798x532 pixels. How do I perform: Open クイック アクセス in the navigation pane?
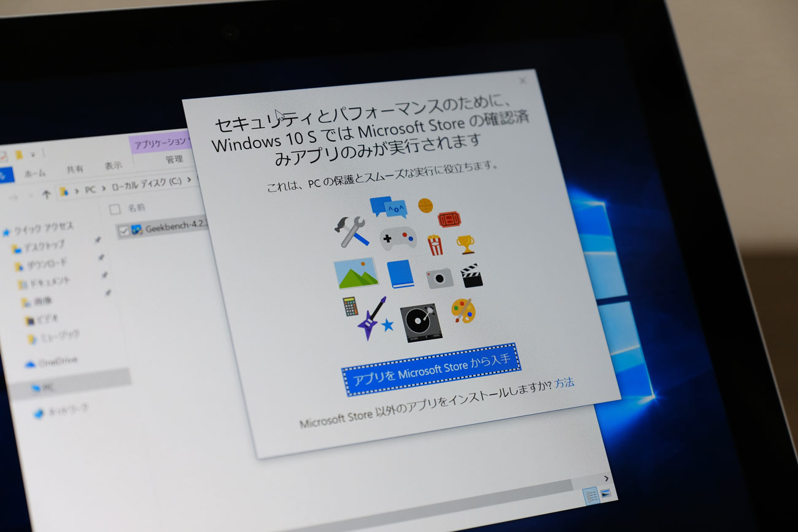pyautogui.click(x=43, y=228)
